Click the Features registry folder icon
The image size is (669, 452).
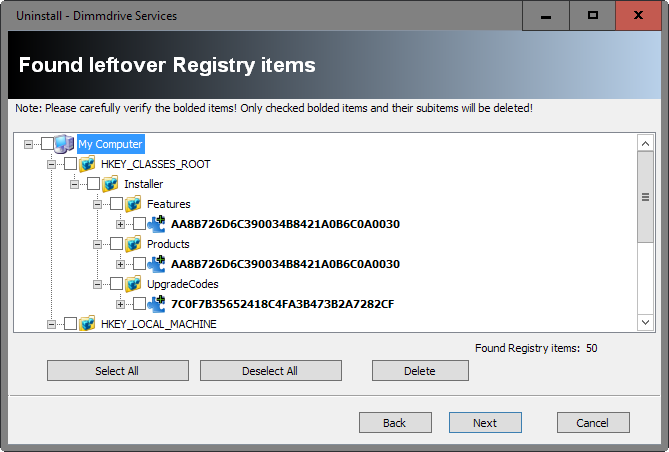pyautogui.click(x=134, y=204)
